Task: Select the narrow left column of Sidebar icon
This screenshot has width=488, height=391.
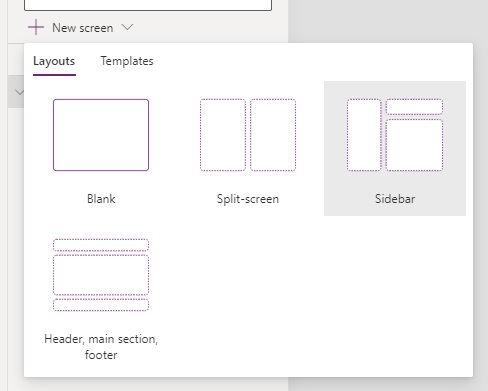Action: coord(364,135)
